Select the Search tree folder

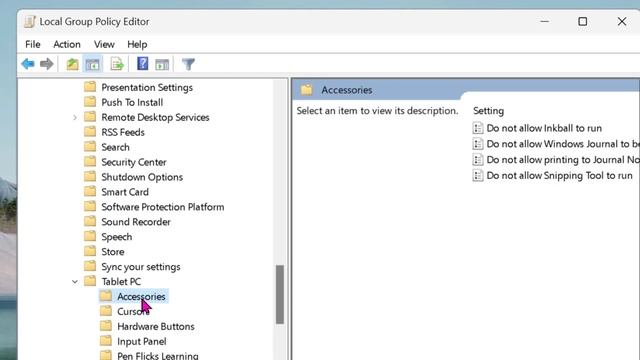pyautogui.click(x=116, y=147)
